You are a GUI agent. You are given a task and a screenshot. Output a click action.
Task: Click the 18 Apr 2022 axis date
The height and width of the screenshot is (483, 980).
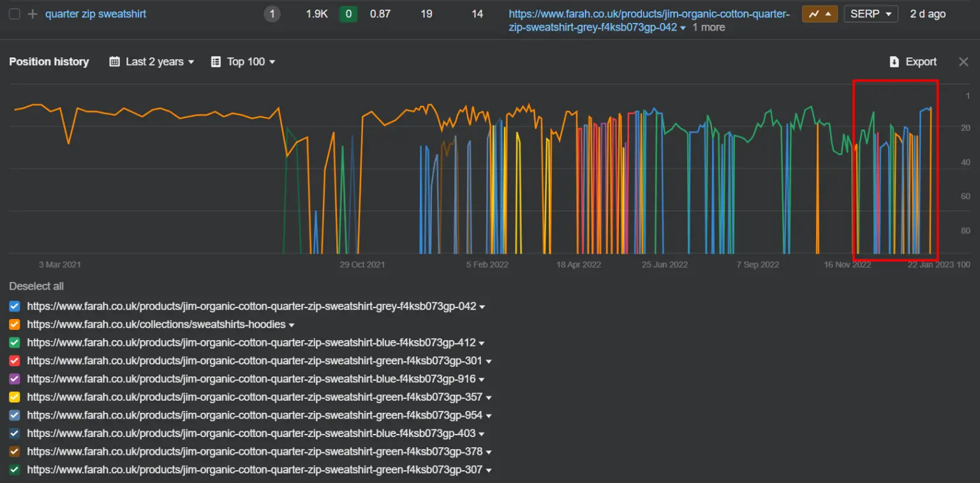[579, 264]
